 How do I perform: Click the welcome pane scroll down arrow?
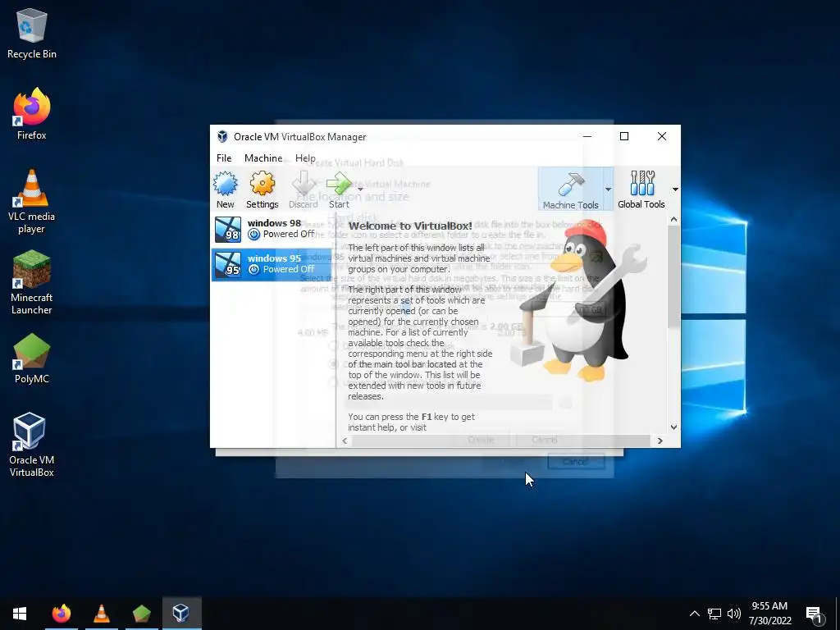point(674,427)
